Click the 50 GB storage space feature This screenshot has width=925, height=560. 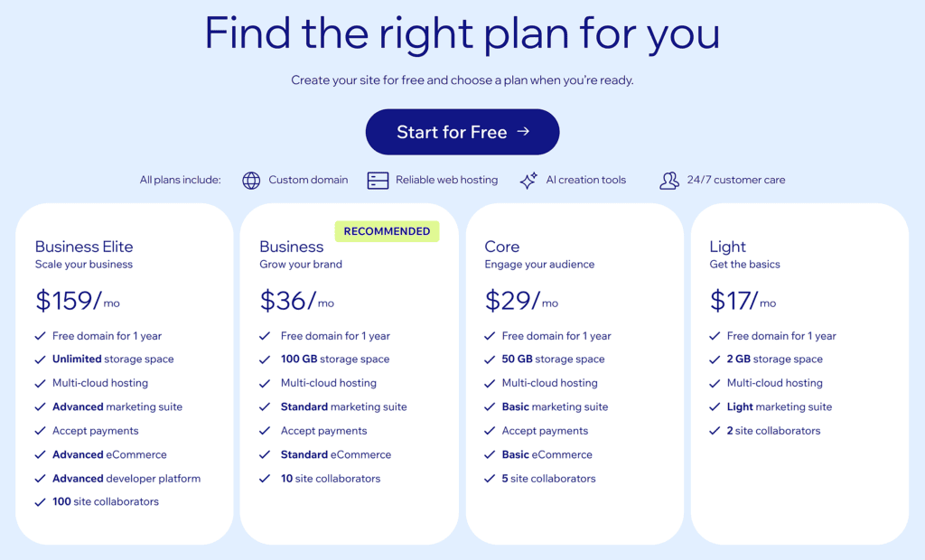click(x=553, y=359)
